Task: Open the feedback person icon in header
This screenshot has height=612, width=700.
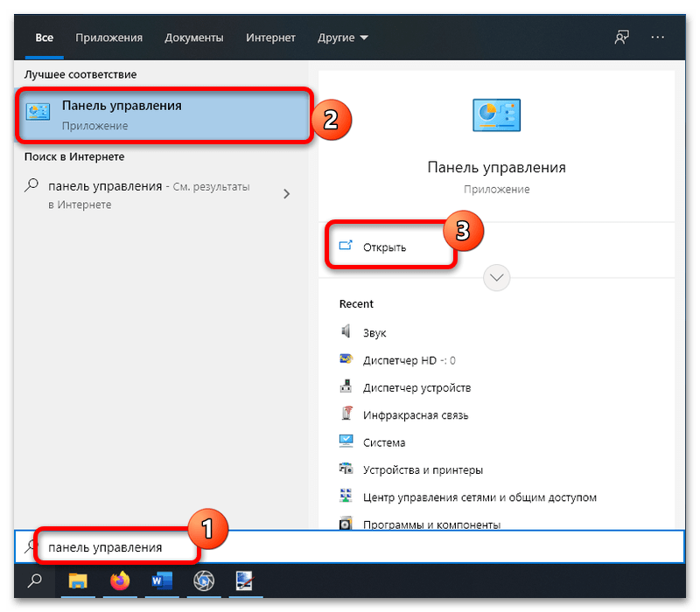Action: [621, 38]
